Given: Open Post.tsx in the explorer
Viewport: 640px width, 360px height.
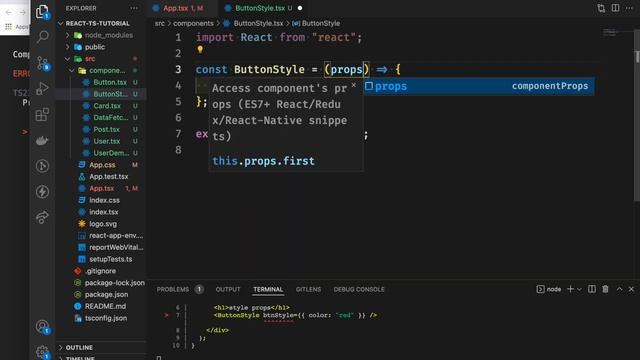Looking at the screenshot, I should coord(107,129).
